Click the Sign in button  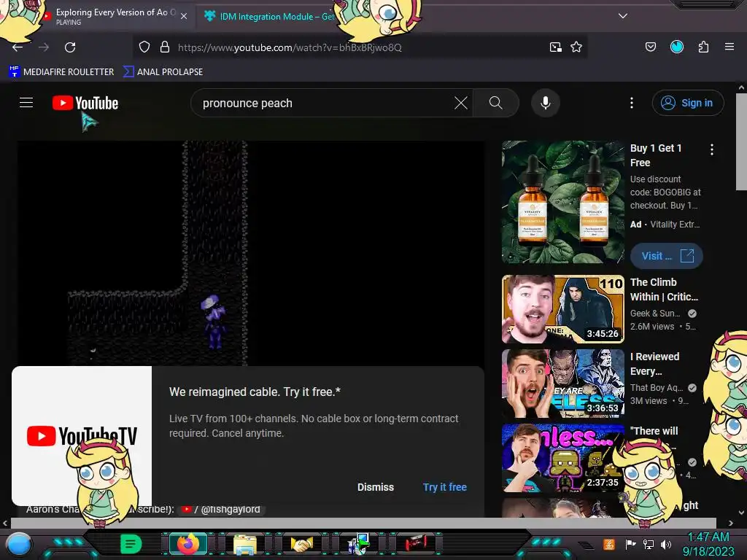pos(688,103)
